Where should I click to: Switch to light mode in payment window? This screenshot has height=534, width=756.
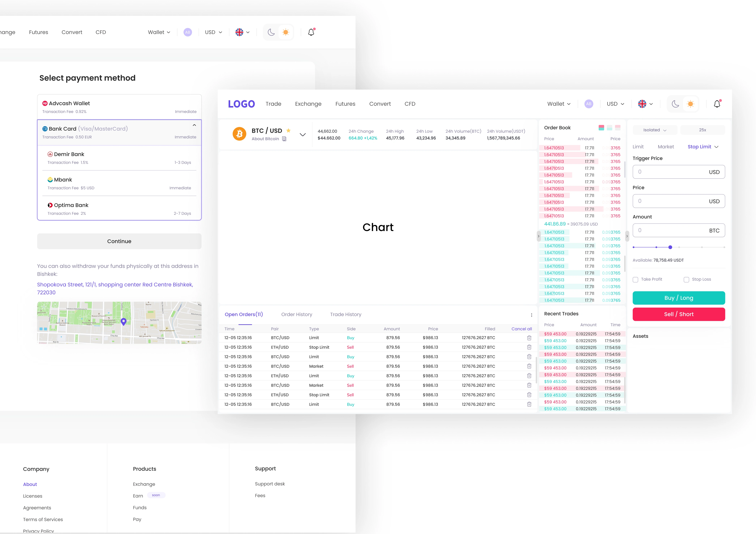coord(286,32)
